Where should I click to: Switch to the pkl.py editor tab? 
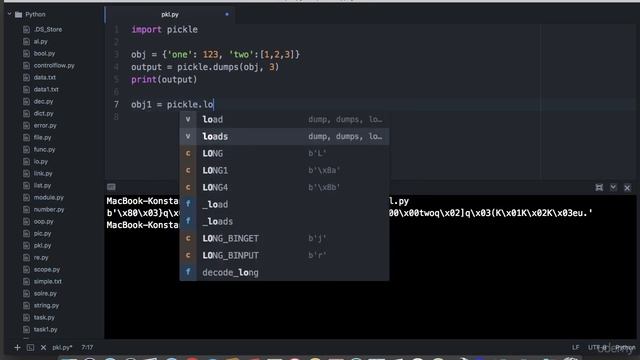[170, 14]
